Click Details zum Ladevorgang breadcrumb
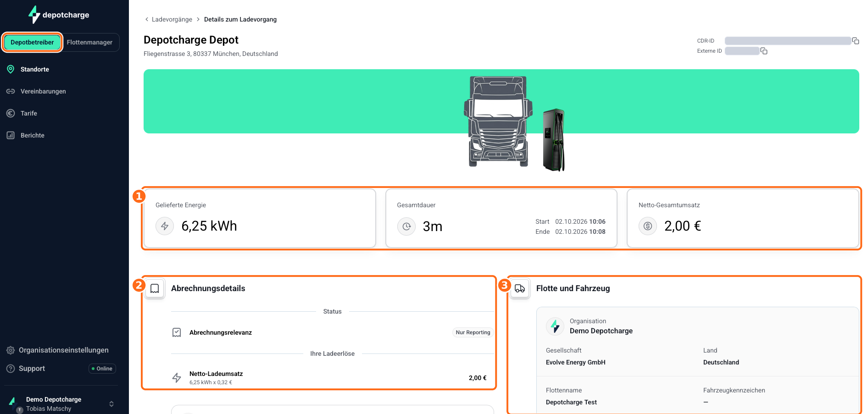868x414 pixels. pos(240,19)
